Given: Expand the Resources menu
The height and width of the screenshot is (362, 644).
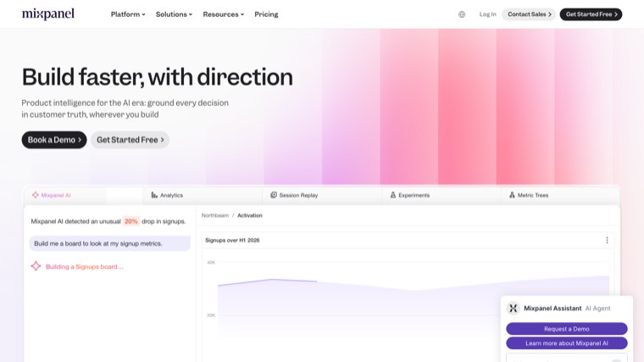Looking at the screenshot, I should [x=224, y=14].
